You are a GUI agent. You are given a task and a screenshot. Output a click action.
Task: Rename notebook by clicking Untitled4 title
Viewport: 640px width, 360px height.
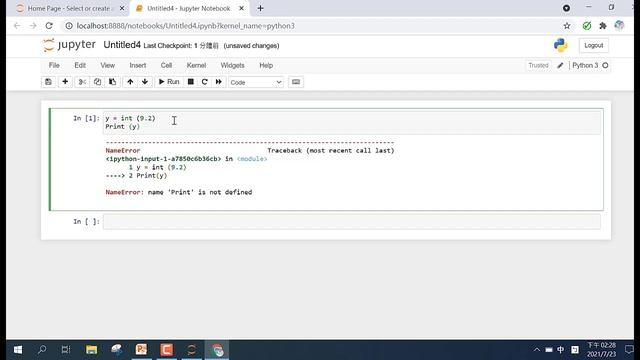(x=122, y=45)
